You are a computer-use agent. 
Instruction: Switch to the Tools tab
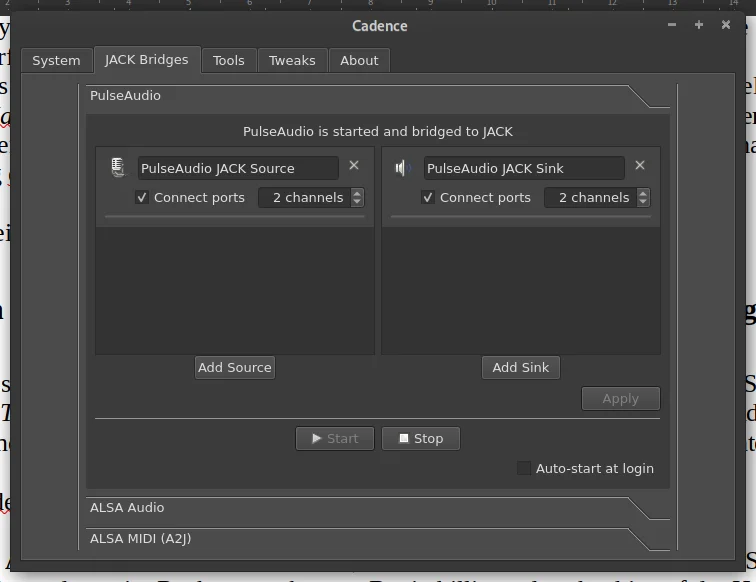click(x=229, y=61)
